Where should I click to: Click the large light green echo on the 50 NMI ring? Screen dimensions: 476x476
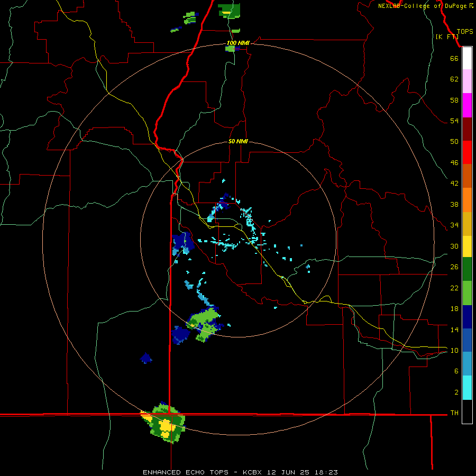pyautogui.click(x=204, y=324)
